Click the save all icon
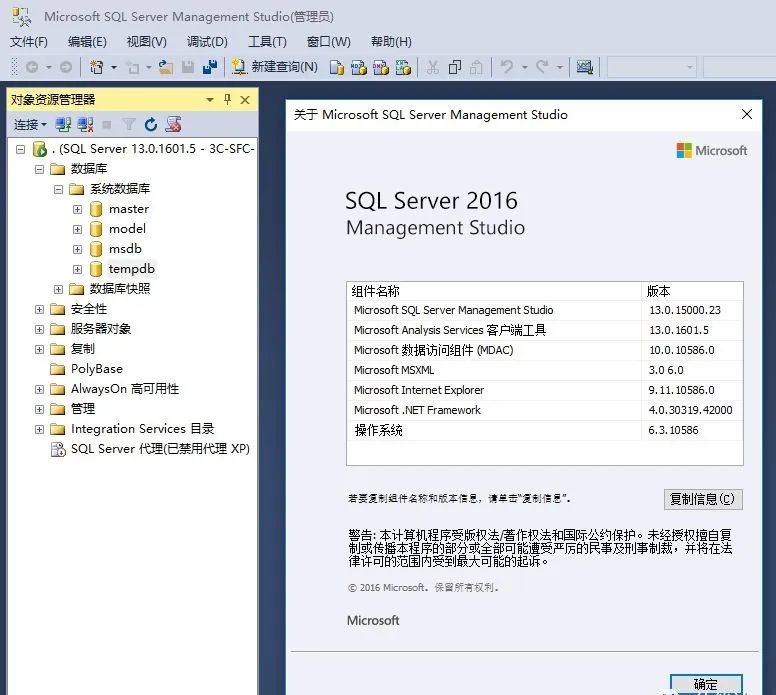This screenshot has height=695, width=776. tap(210, 67)
